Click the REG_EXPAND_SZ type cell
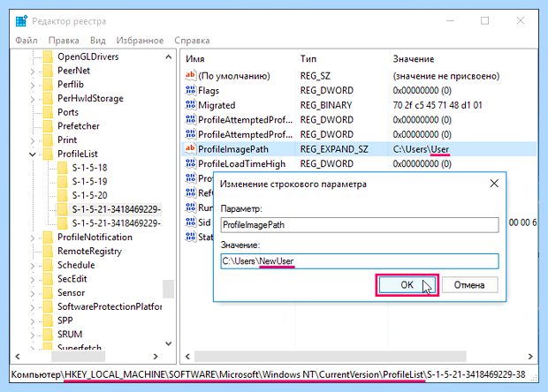This screenshot has height=392, width=548. tap(334, 149)
